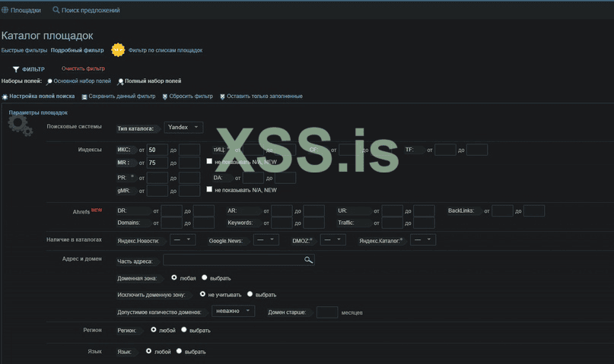The width and height of the screenshot is (614, 364).
Task: Click ИКС от field with 50
Action: (x=157, y=150)
